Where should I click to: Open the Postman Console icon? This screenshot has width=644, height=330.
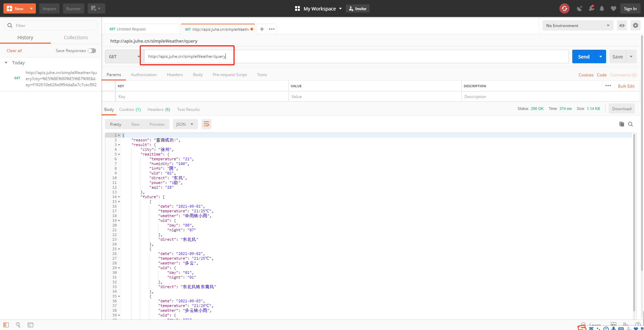point(30,325)
